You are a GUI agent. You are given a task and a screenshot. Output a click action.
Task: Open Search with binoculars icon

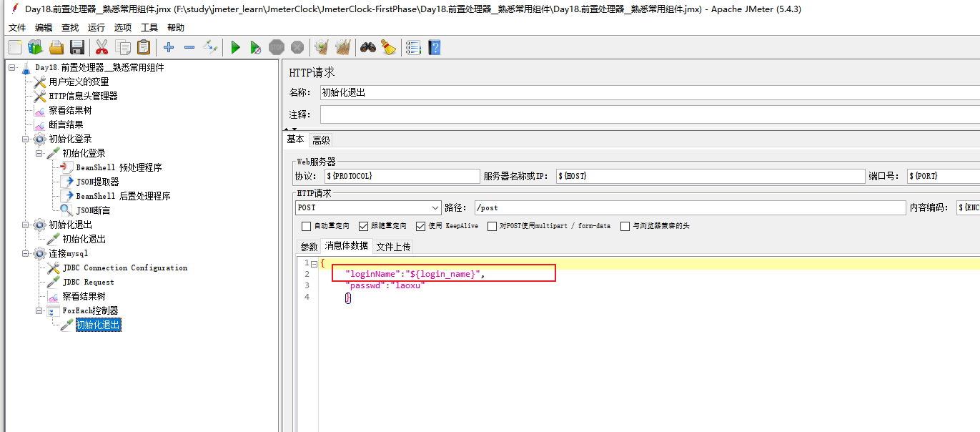coord(368,47)
